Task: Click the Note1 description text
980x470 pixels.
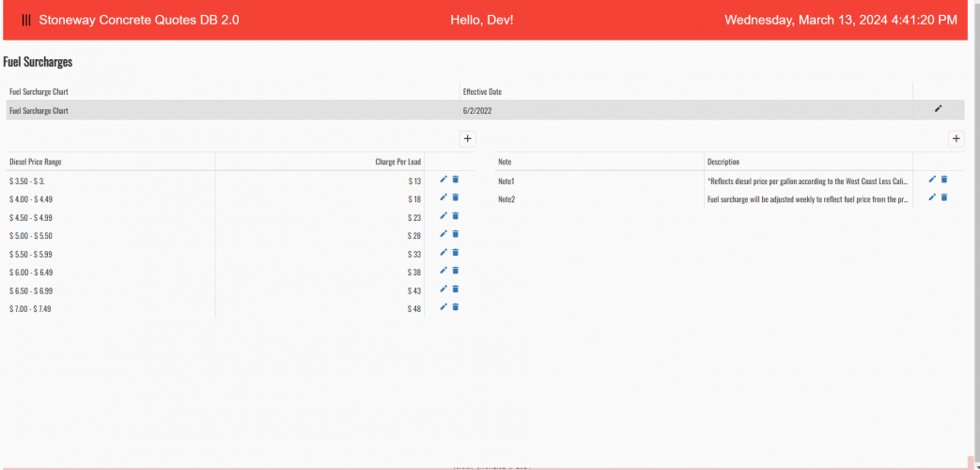Action: click(806, 180)
